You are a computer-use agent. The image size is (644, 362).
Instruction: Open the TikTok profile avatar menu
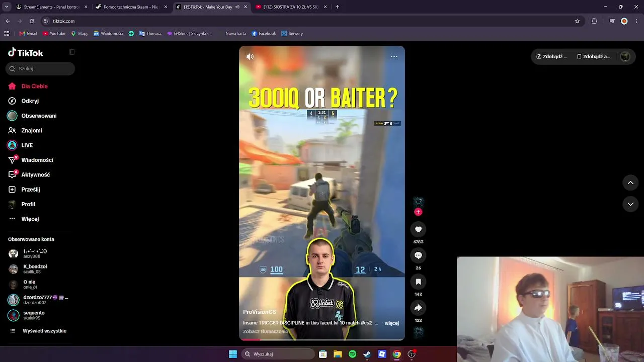coord(625,57)
